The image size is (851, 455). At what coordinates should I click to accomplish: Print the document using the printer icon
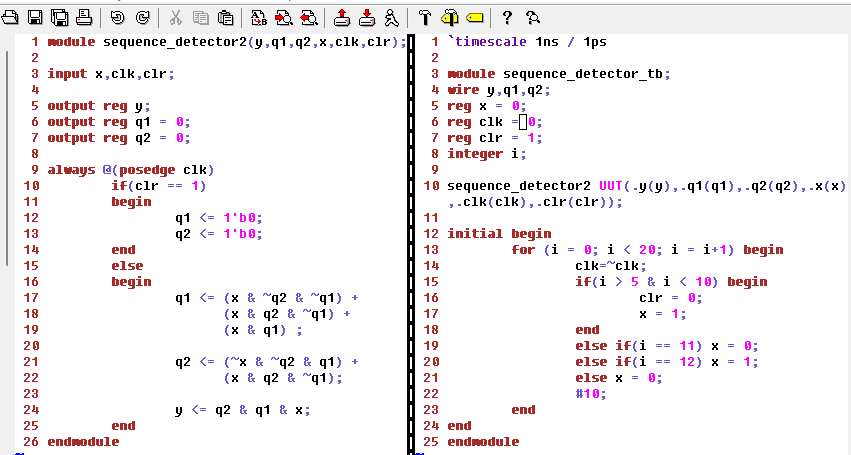84,16
